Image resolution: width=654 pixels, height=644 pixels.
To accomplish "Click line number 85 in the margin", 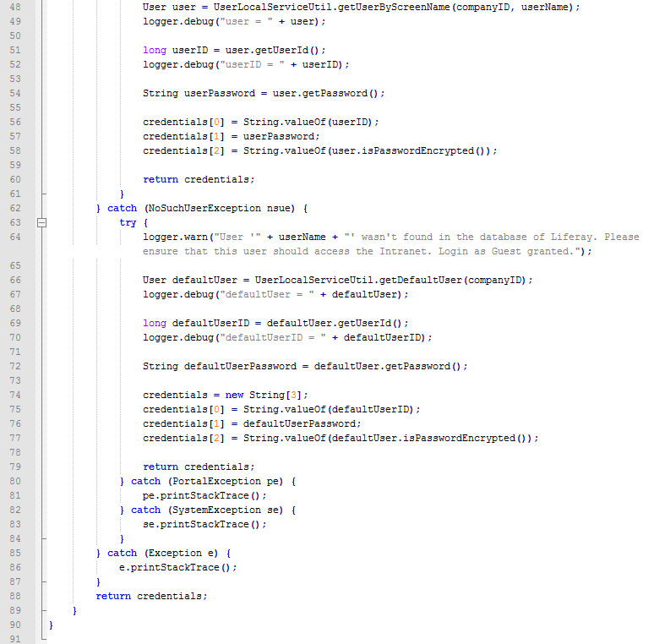I will click(x=15, y=553).
